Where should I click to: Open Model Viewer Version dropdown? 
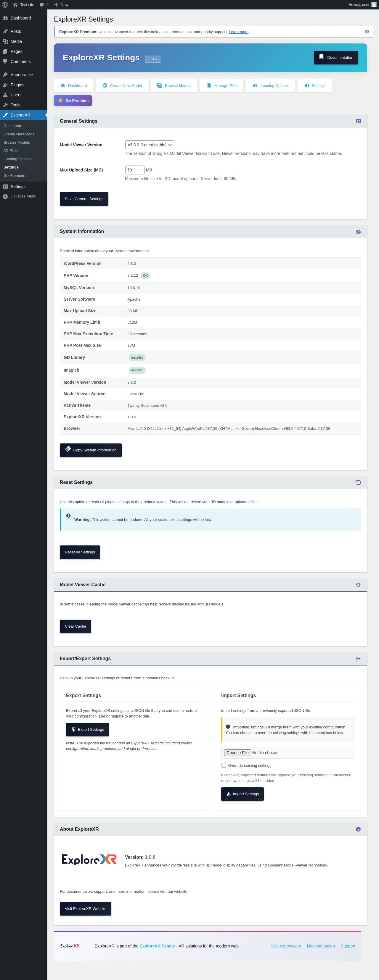(x=149, y=145)
